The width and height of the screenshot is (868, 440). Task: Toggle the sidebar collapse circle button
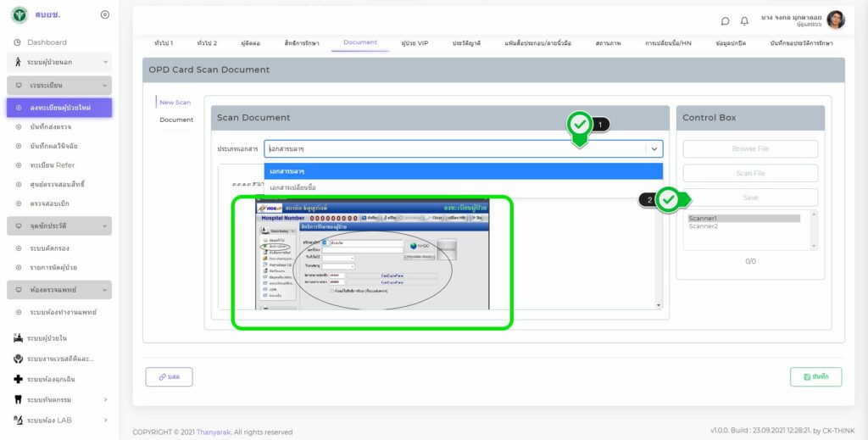pos(104,14)
